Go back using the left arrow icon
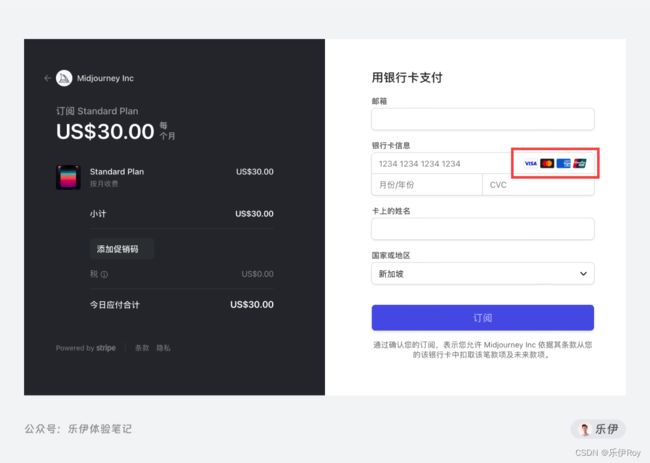Screen dimensions: 650x463 (47, 78)
